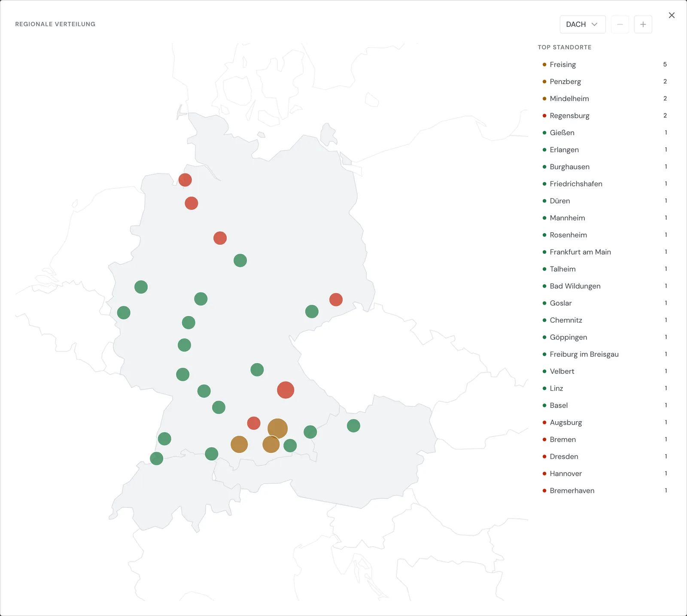The image size is (687, 616).
Task: Click the northernmost red Bremerhaven marker
Action: pyautogui.click(x=185, y=180)
